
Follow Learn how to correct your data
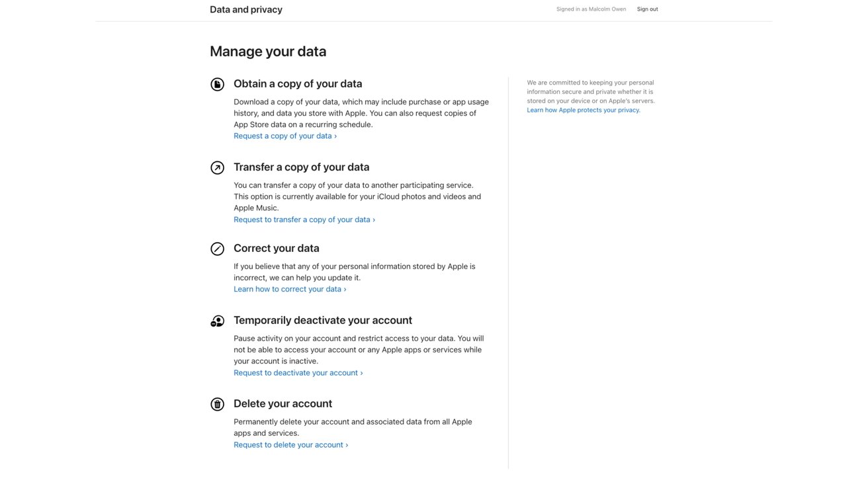pyautogui.click(x=290, y=289)
